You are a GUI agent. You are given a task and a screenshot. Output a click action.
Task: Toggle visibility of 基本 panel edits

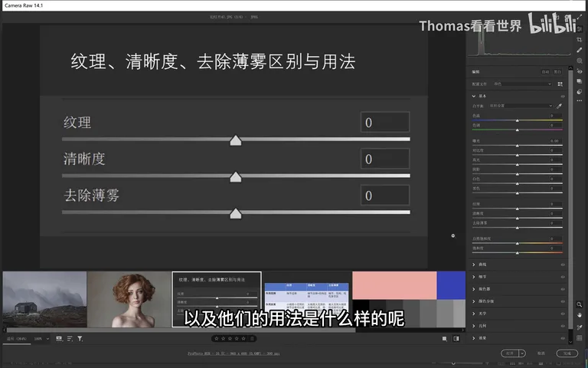[x=563, y=97]
